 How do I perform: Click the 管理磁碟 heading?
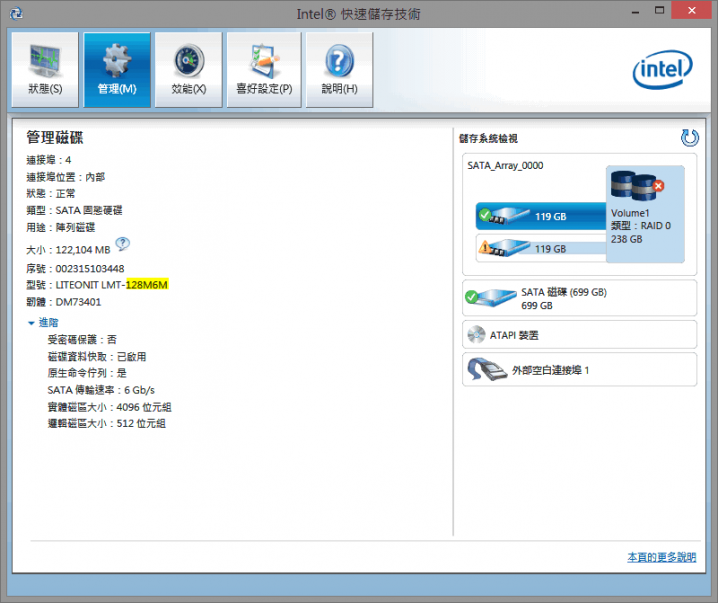[55, 137]
